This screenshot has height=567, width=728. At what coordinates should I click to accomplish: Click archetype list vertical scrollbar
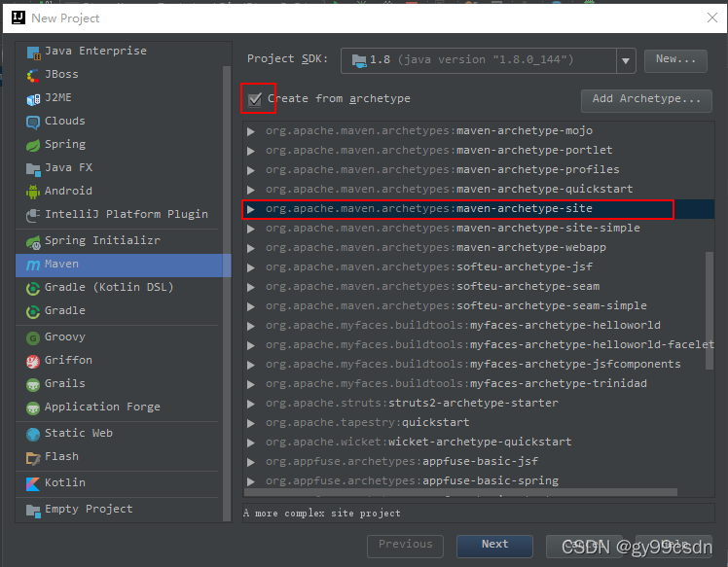[709, 310]
